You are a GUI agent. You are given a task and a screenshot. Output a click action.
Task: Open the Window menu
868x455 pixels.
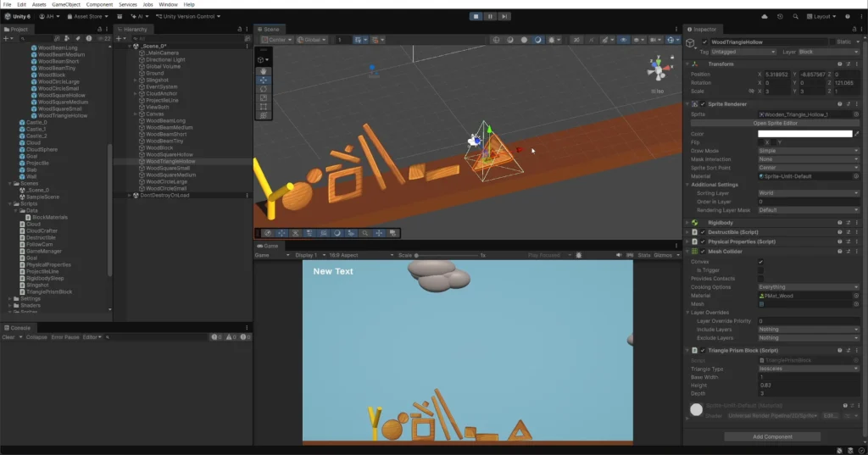tap(169, 4)
